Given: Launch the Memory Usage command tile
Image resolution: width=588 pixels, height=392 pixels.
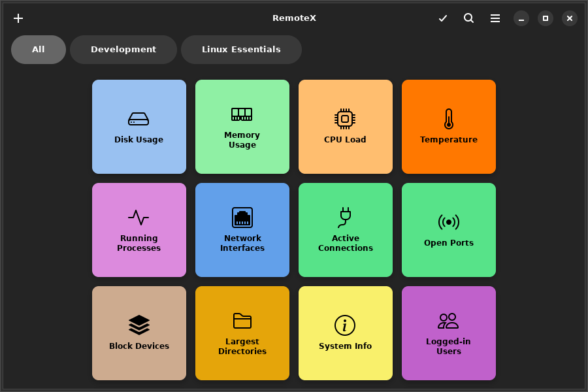Looking at the screenshot, I should pos(242,127).
